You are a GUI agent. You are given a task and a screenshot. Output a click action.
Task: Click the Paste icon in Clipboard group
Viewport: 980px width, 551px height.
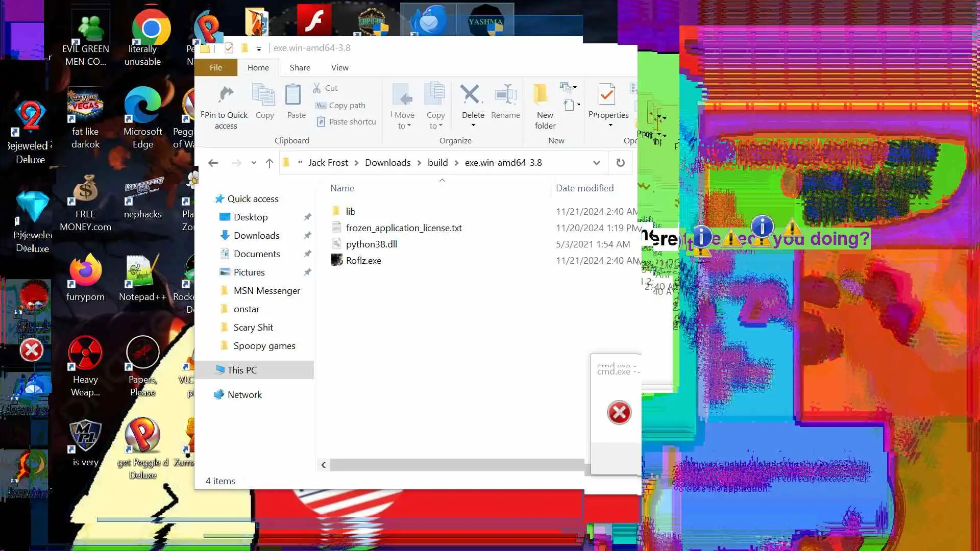pos(293,95)
